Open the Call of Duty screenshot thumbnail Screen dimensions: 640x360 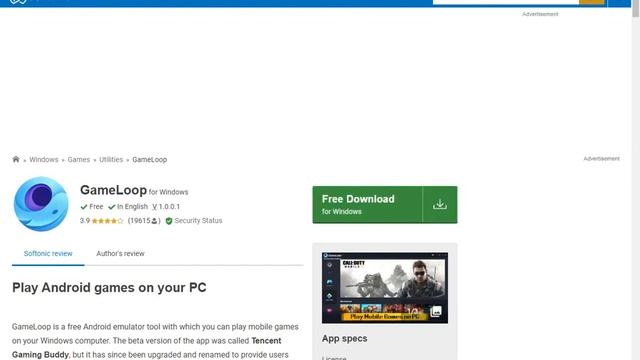[384, 288]
